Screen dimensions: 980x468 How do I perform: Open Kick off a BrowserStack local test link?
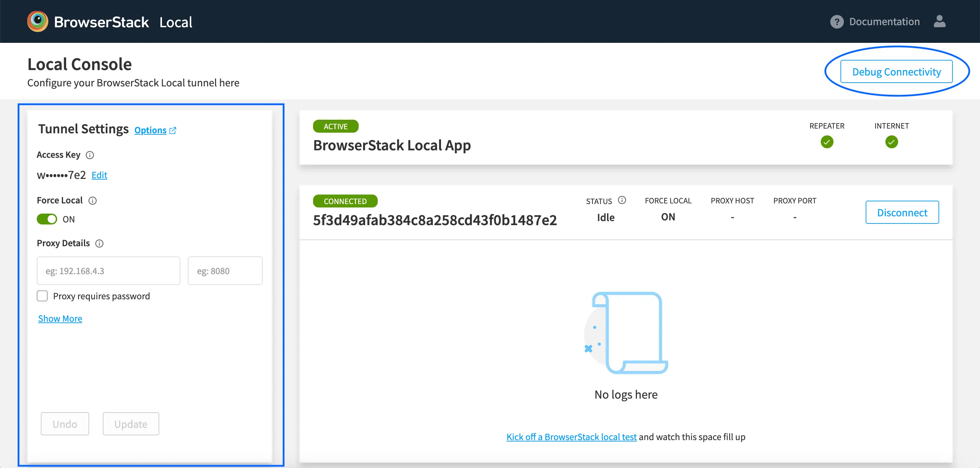coord(571,437)
